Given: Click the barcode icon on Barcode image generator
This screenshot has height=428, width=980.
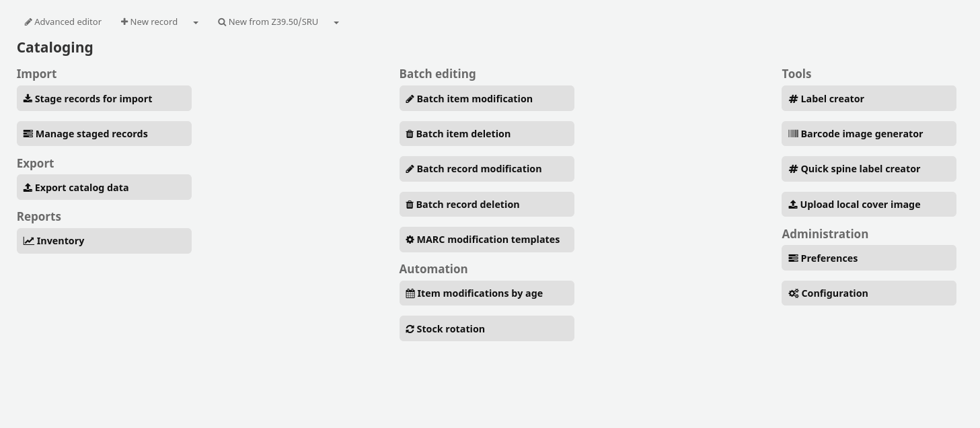Looking at the screenshot, I should pyautogui.click(x=793, y=134).
